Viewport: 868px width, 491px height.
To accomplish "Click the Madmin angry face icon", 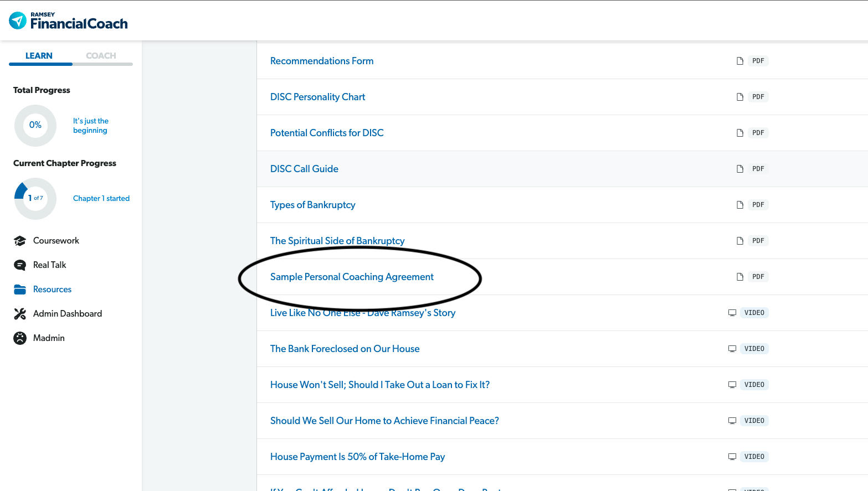I will 20,338.
